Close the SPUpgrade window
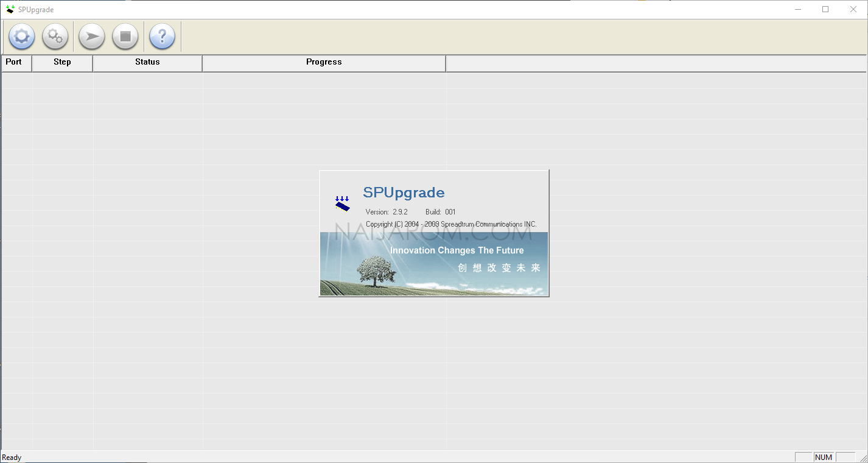This screenshot has width=868, height=463. coord(853,9)
